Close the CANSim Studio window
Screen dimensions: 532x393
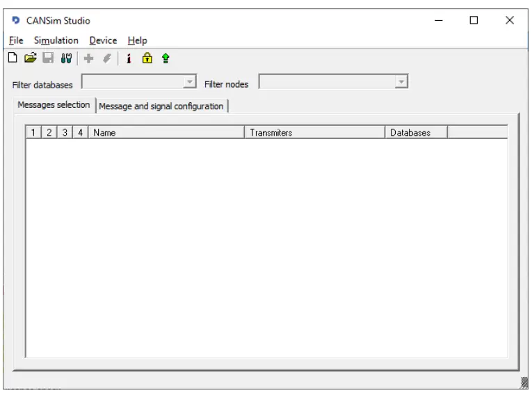(x=509, y=20)
